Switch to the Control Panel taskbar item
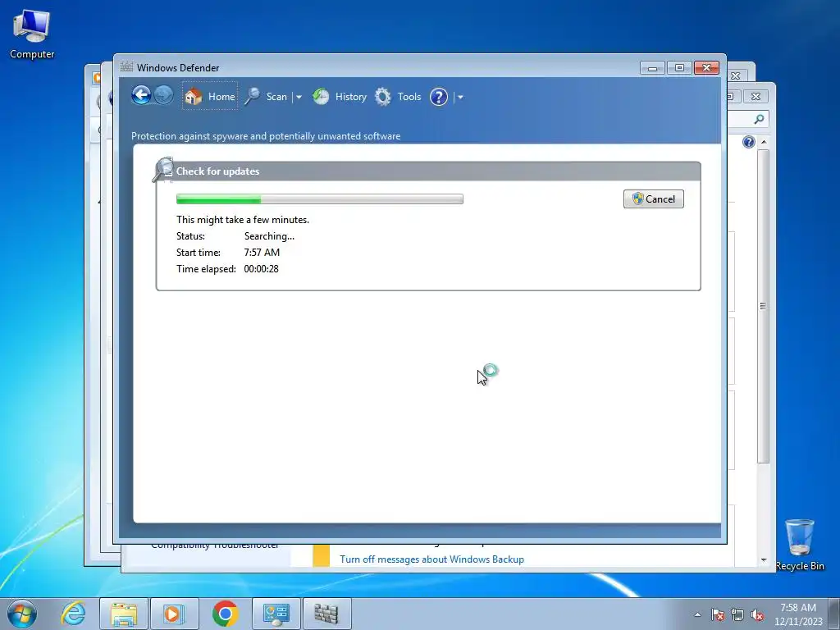The width and height of the screenshot is (840, 630). pyautogui.click(x=276, y=614)
